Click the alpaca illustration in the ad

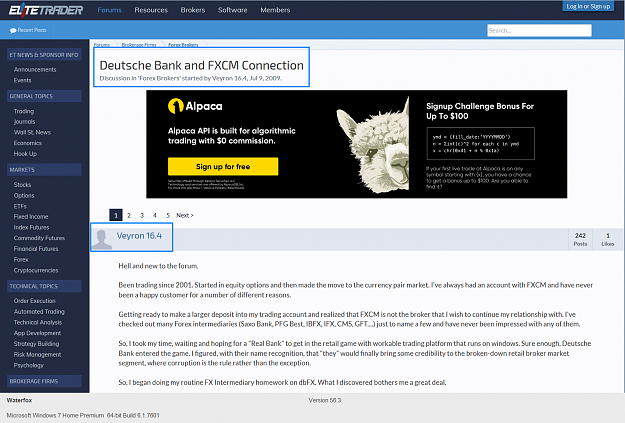[373, 146]
